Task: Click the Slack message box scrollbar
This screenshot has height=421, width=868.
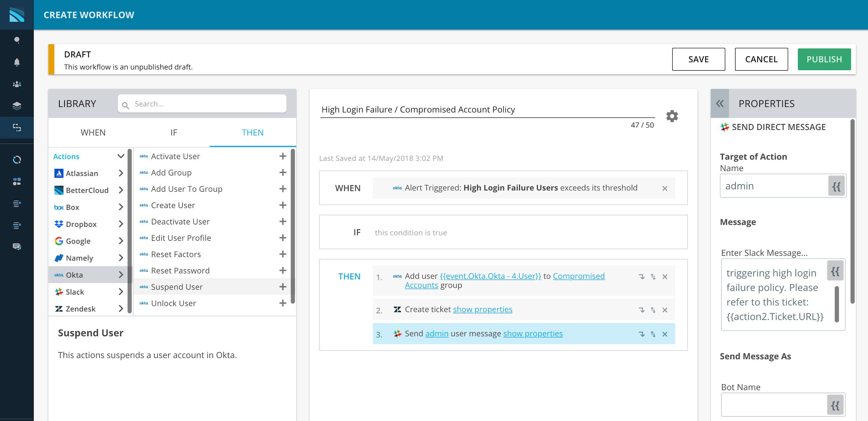Action: tap(837, 304)
